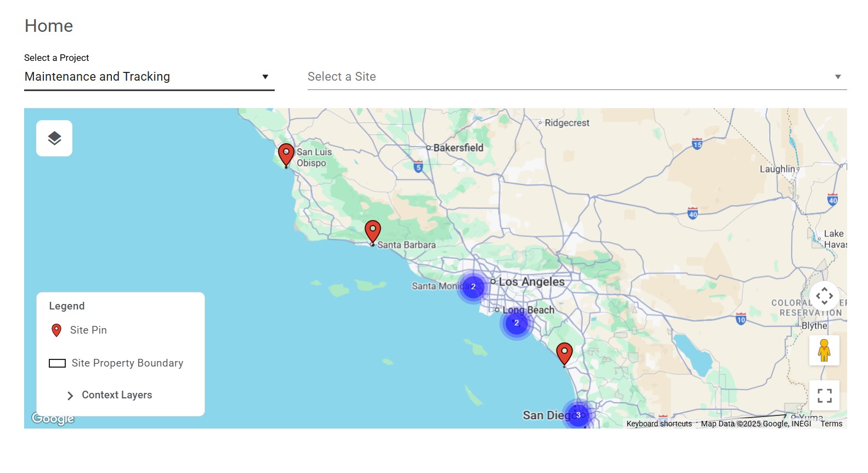Open the Select a Project dropdown
Viewport: 868px width, 473px height.
[149, 77]
